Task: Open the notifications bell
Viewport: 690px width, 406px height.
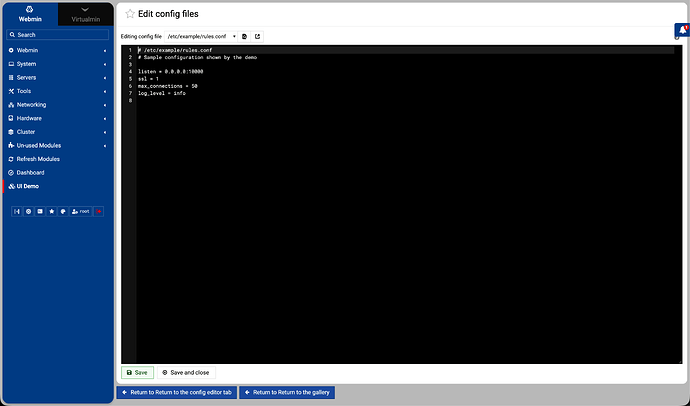Action: click(683, 30)
